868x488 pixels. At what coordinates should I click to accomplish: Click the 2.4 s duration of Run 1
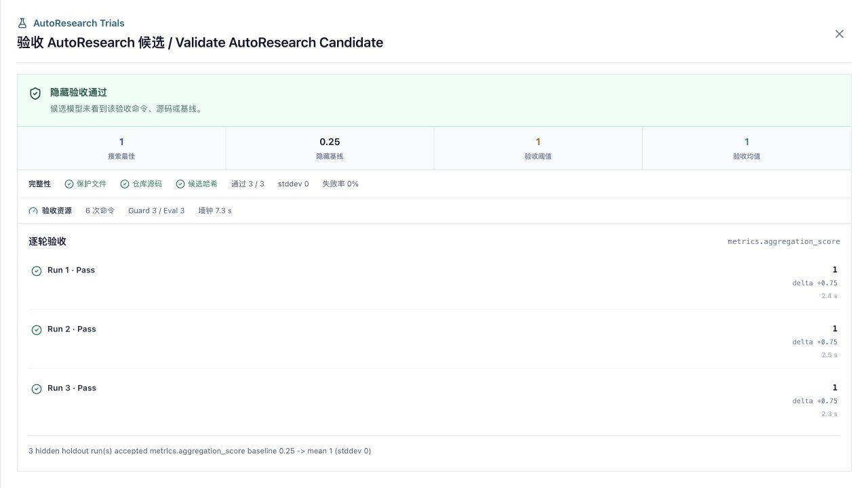coord(829,296)
